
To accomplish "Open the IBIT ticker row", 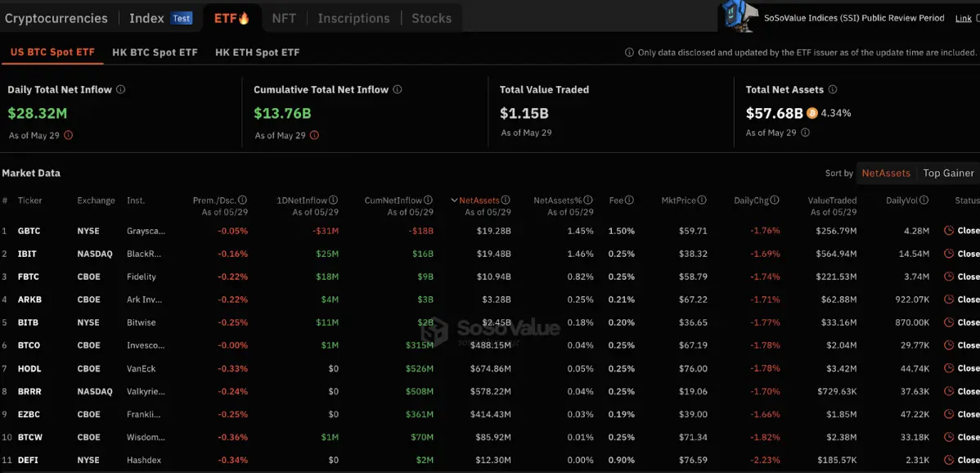I will tap(29, 254).
